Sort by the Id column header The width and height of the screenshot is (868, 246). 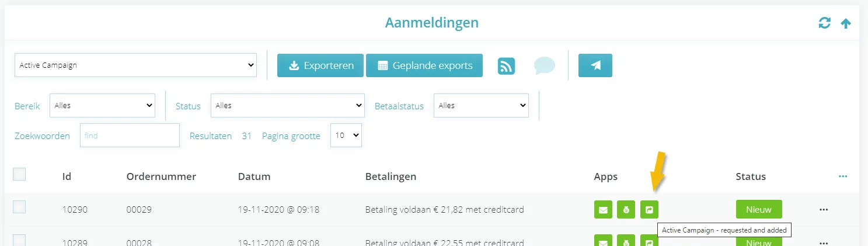[67, 176]
